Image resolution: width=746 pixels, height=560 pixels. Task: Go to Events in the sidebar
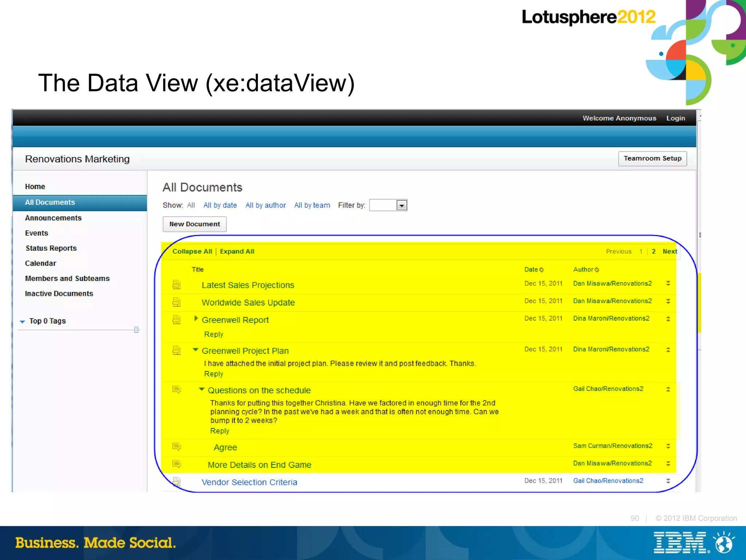pos(36,233)
